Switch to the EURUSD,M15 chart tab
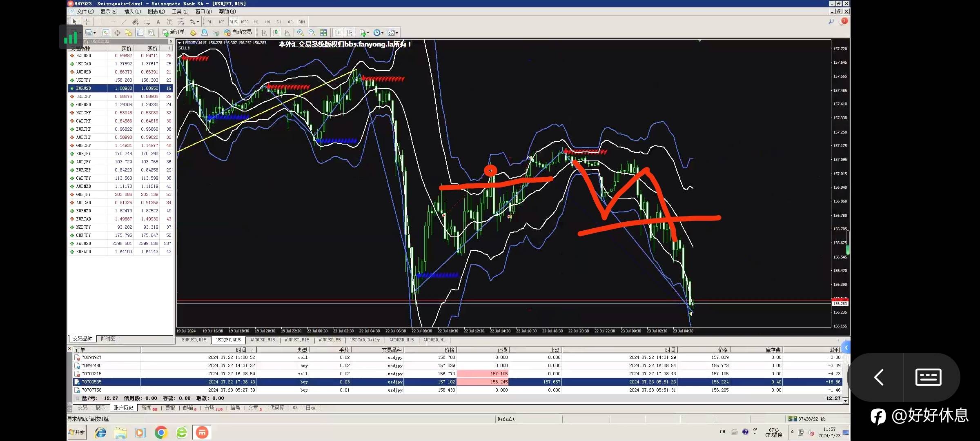980x441 pixels. click(x=194, y=340)
